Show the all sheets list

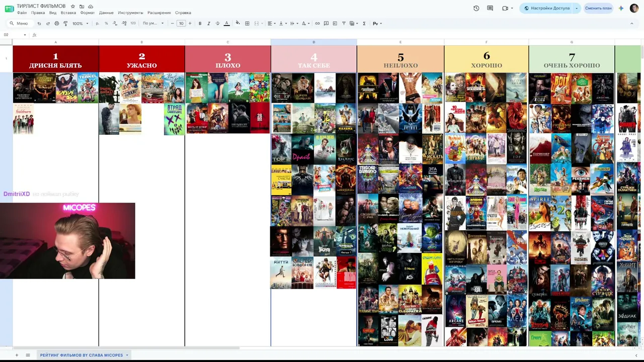coord(28,355)
